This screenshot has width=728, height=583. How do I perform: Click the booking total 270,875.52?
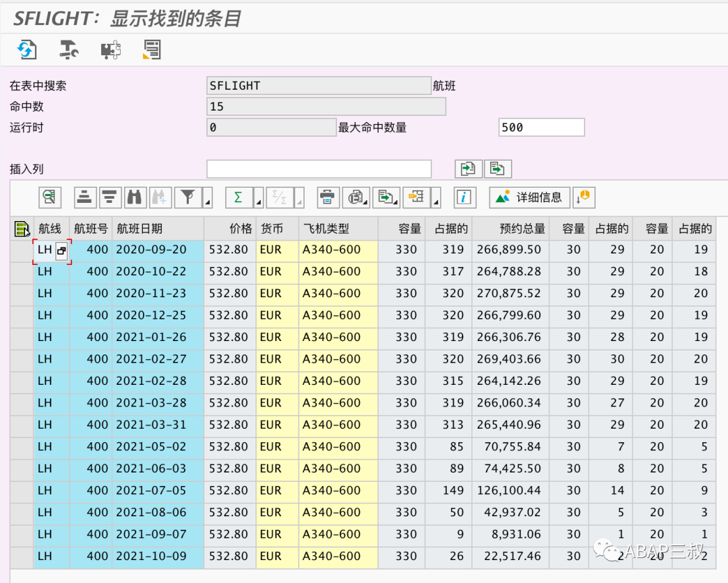coord(511,293)
